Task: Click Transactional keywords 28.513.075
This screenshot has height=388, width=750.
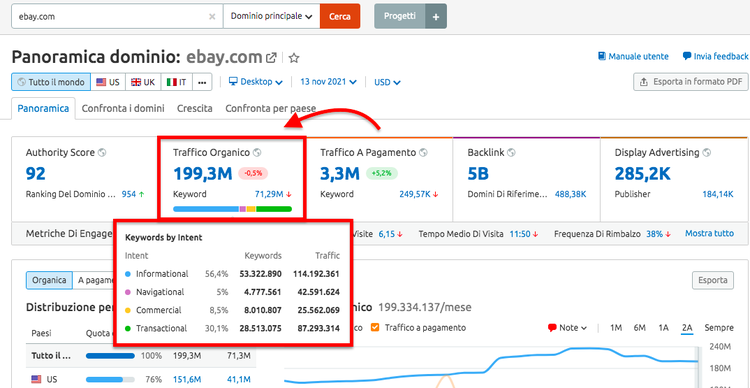Action: [260, 329]
